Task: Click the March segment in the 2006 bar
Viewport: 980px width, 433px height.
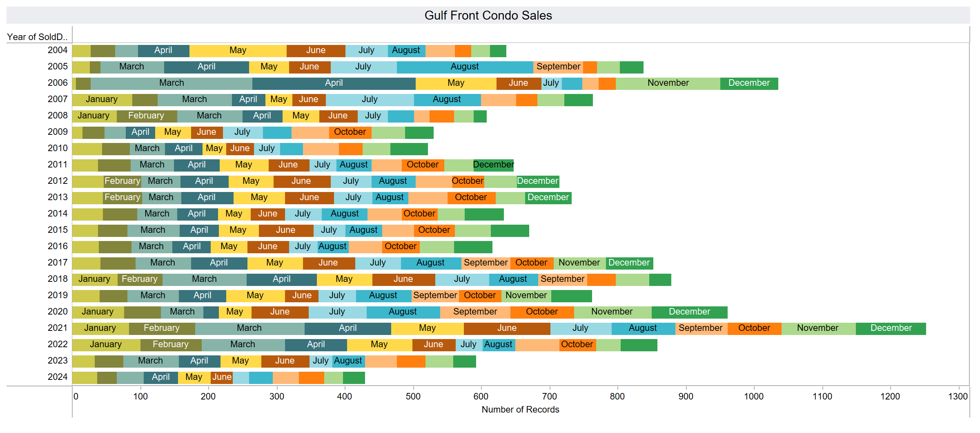Action: click(171, 83)
